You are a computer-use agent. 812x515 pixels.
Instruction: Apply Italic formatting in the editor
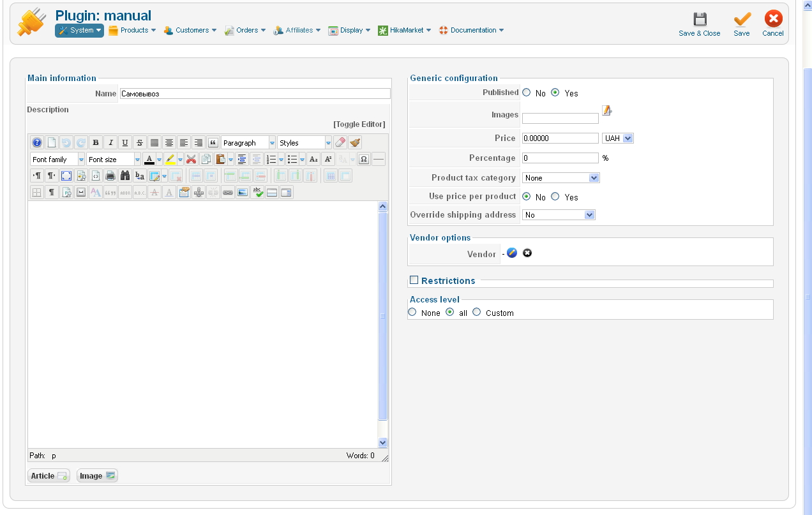coord(110,142)
